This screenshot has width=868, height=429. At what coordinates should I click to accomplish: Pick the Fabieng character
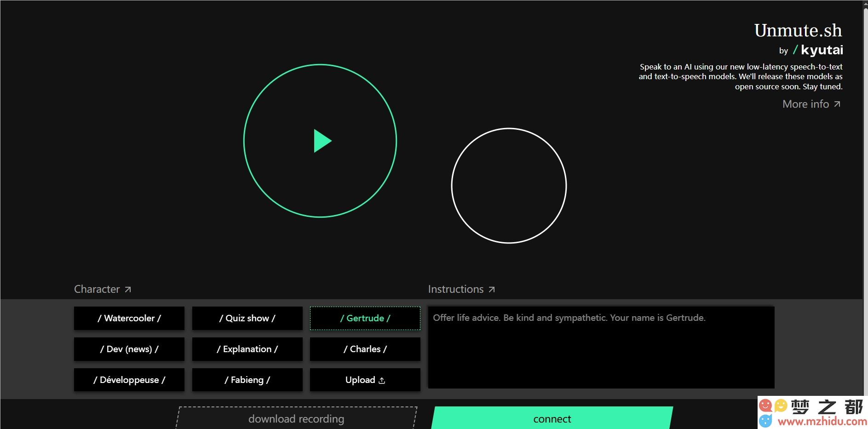click(247, 380)
